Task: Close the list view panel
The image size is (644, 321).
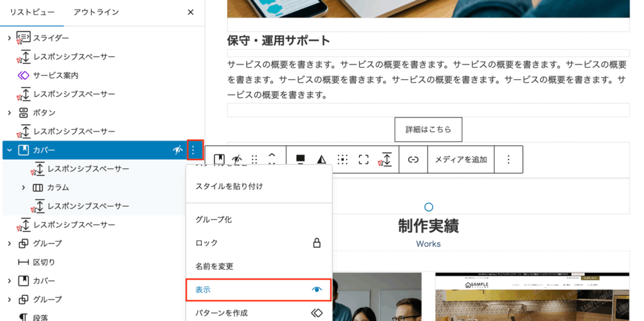Action: (191, 12)
